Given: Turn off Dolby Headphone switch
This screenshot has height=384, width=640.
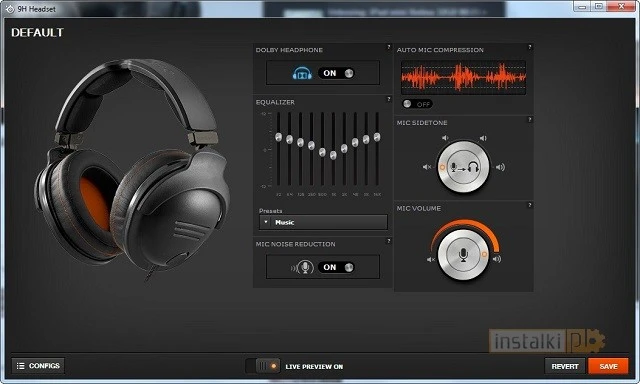Looking at the screenshot, I should pyautogui.click(x=336, y=73).
